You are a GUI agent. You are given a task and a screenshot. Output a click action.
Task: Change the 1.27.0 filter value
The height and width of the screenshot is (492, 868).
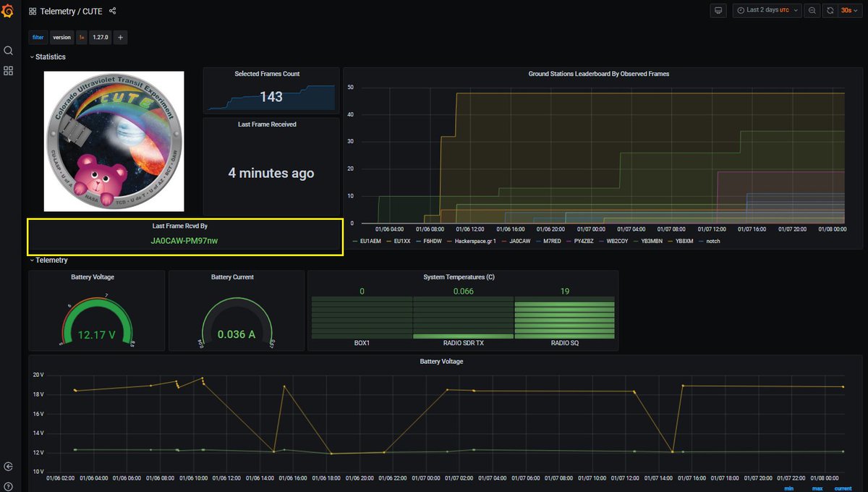coord(101,37)
